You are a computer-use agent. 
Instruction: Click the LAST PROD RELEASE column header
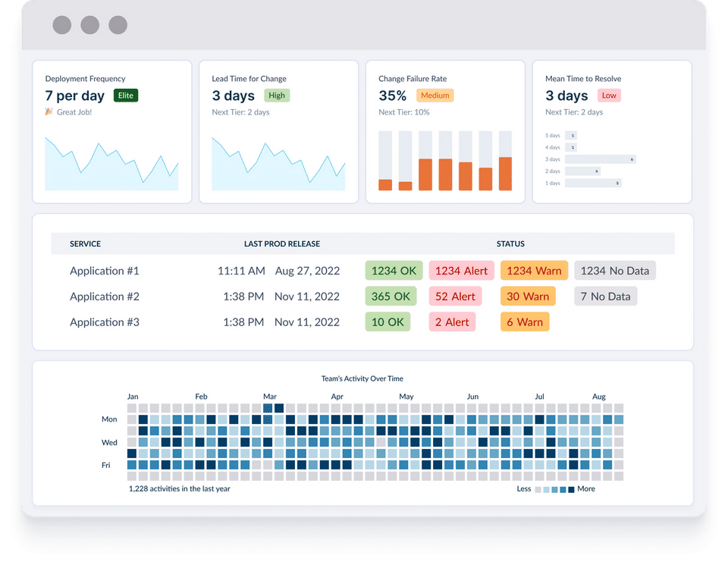(x=282, y=243)
